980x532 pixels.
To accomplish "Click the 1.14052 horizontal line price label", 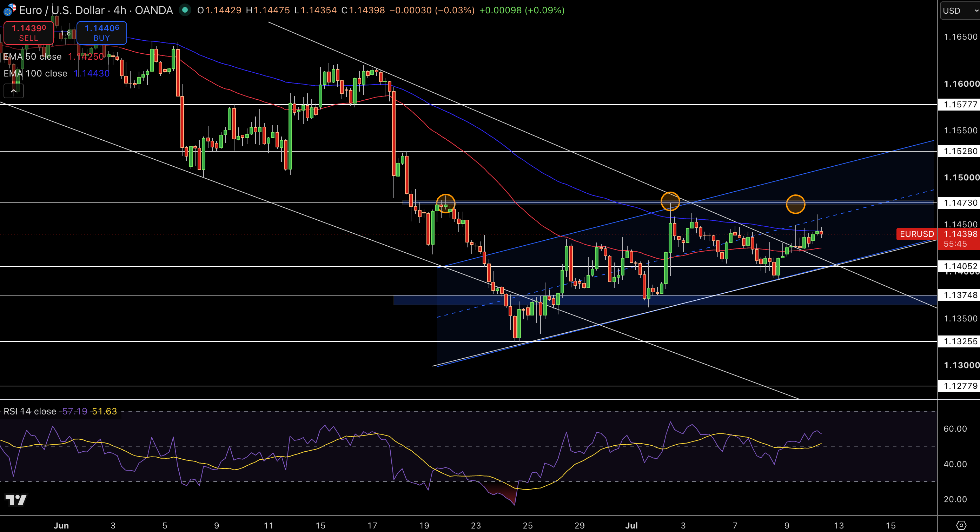I will (x=959, y=266).
